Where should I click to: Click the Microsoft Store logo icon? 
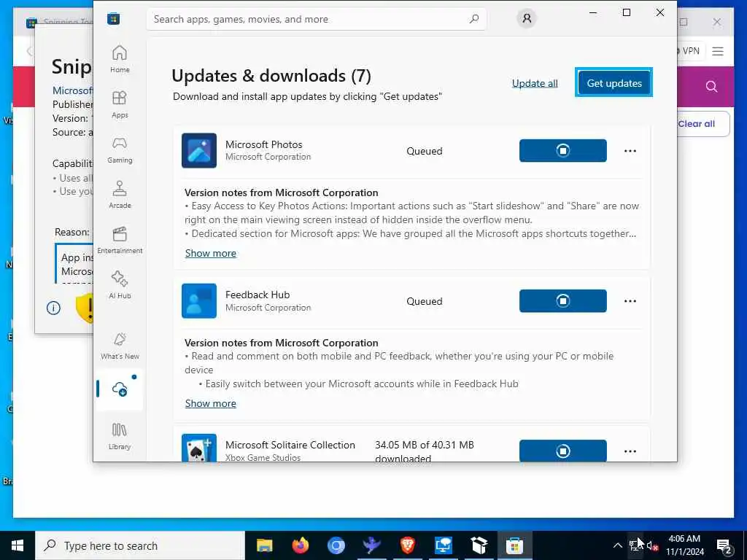pyautogui.click(x=113, y=19)
